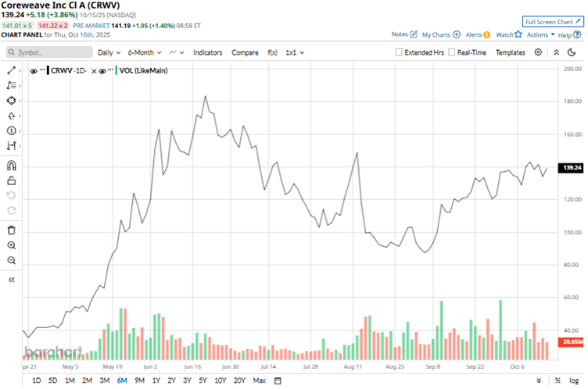Enable the Extended Hrs checkbox
This screenshot has height=389, width=588.
click(399, 52)
